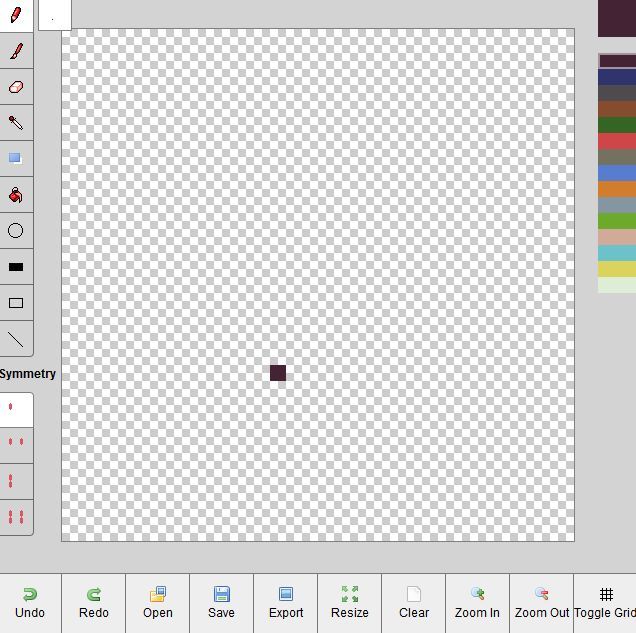Select the Paint bucket fill tool
The height and width of the screenshot is (633, 636).
[16, 195]
